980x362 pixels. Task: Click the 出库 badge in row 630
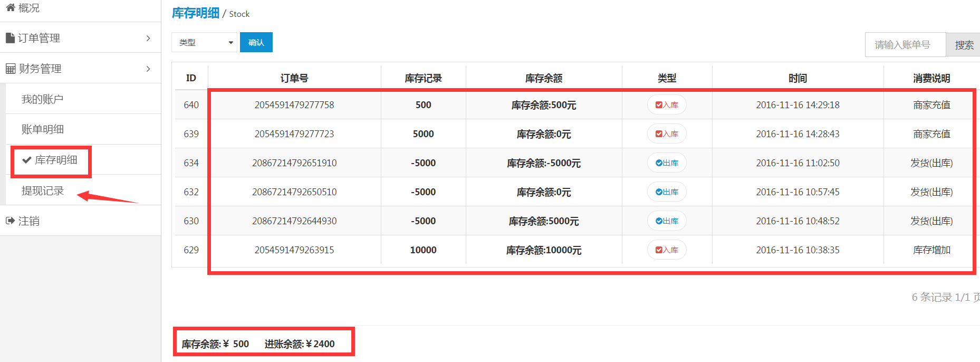click(667, 221)
